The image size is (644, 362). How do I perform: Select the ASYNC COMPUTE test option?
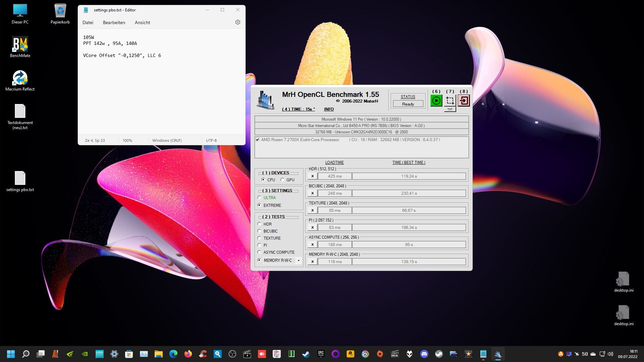pos(259,252)
